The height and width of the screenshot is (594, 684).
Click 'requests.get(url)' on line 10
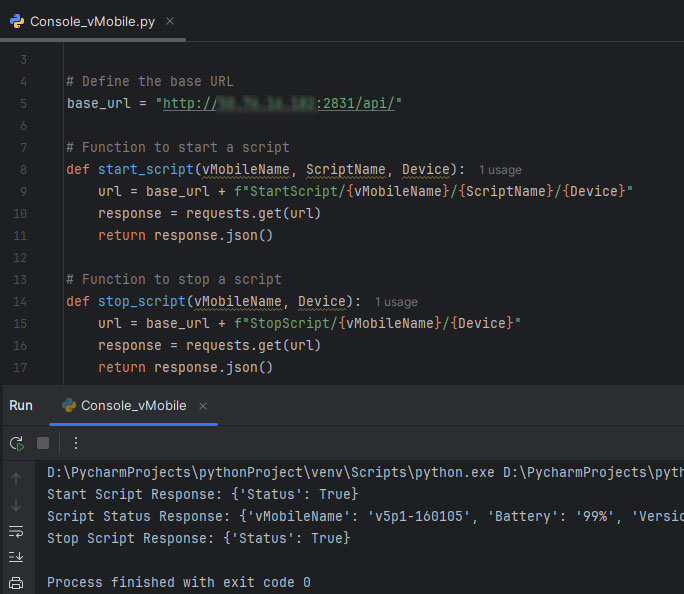point(253,213)
